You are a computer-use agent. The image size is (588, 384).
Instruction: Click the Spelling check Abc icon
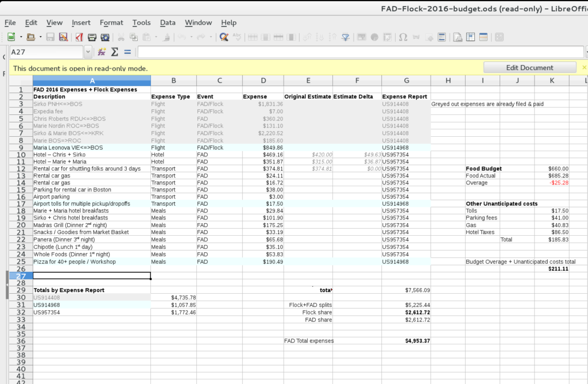237,37
